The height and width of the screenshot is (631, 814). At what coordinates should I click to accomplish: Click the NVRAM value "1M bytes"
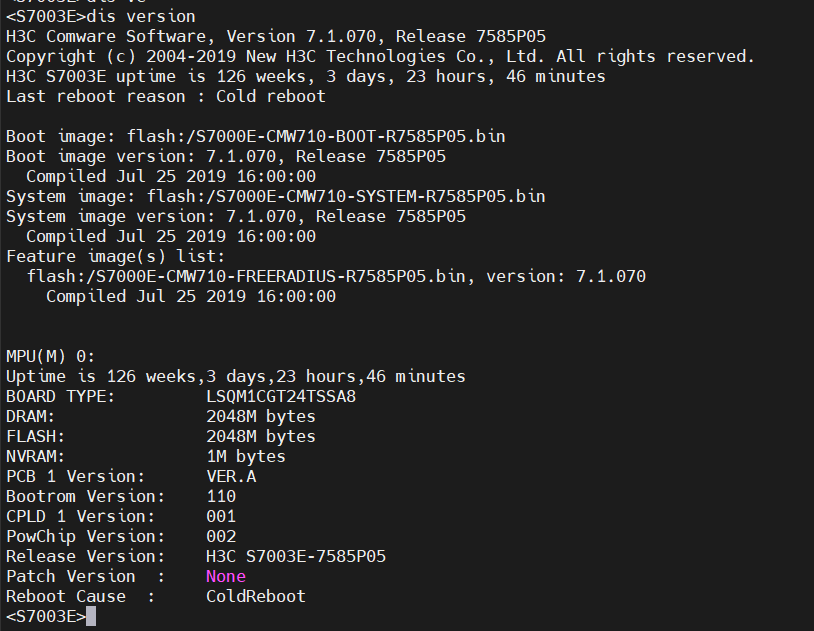[246, 456]
